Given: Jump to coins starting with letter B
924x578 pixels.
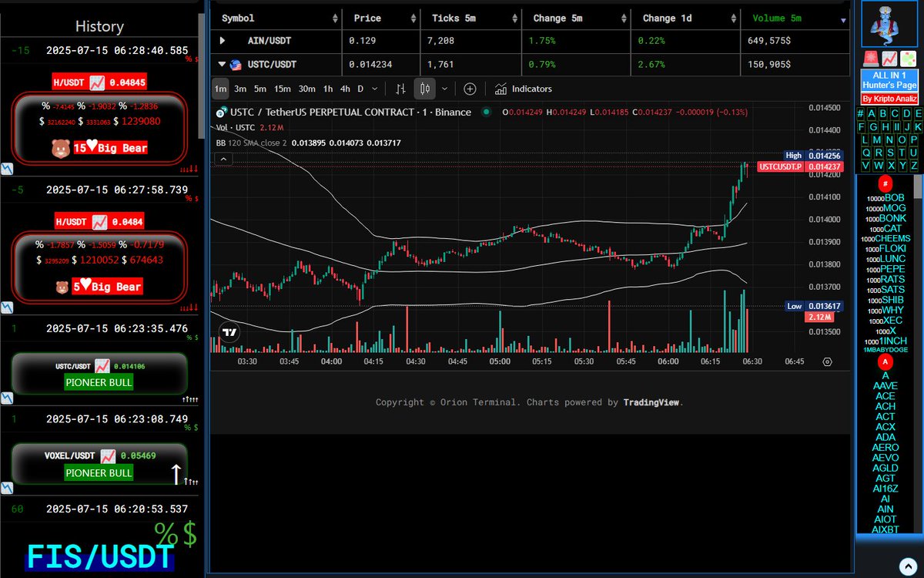Looking at the screenshot, I should pyautogui.click(x=883, y=114).
